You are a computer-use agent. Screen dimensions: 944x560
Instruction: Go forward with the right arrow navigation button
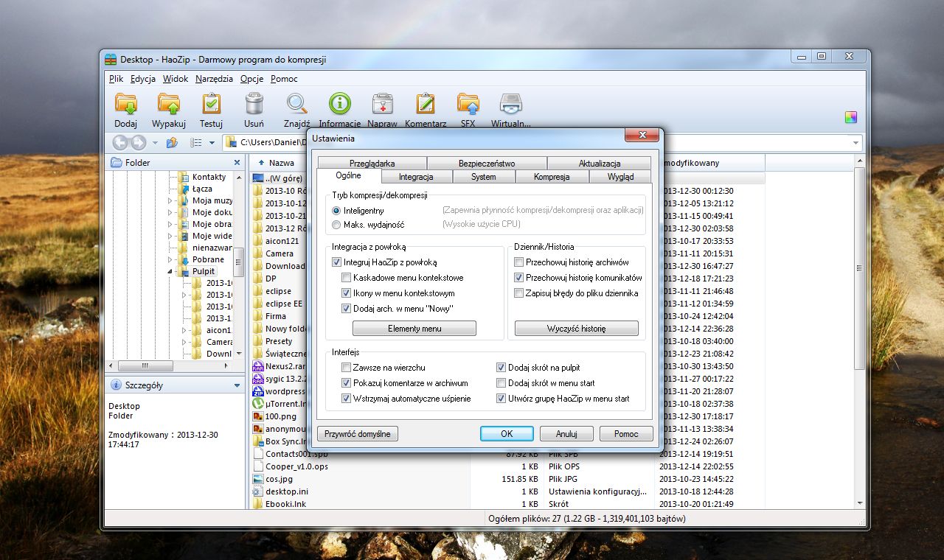point(138,142)
